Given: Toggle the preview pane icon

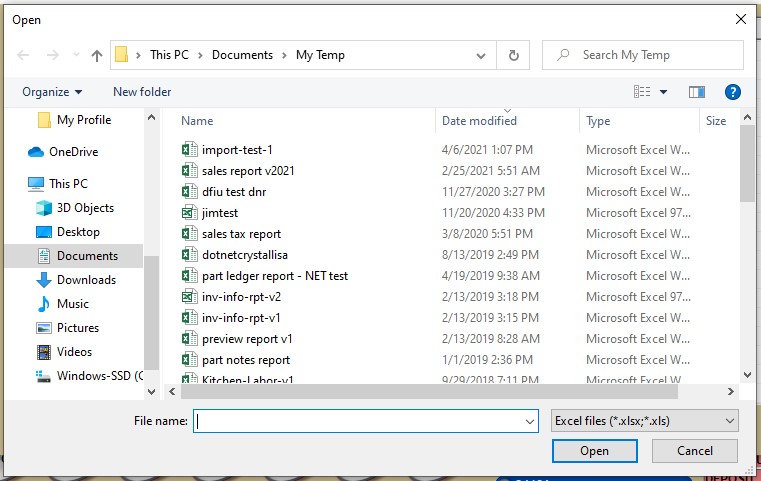Looking at the screenshot, I should click(697, 92).
